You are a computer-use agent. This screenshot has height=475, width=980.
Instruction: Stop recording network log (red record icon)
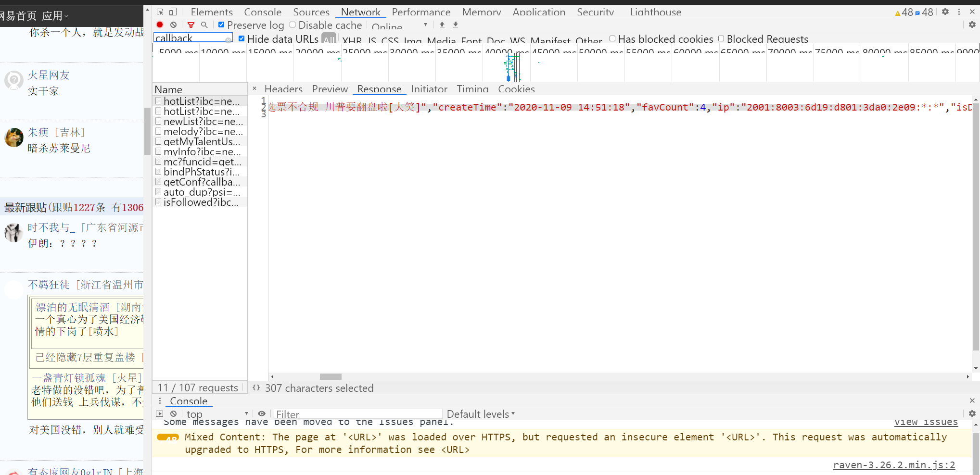159,25
